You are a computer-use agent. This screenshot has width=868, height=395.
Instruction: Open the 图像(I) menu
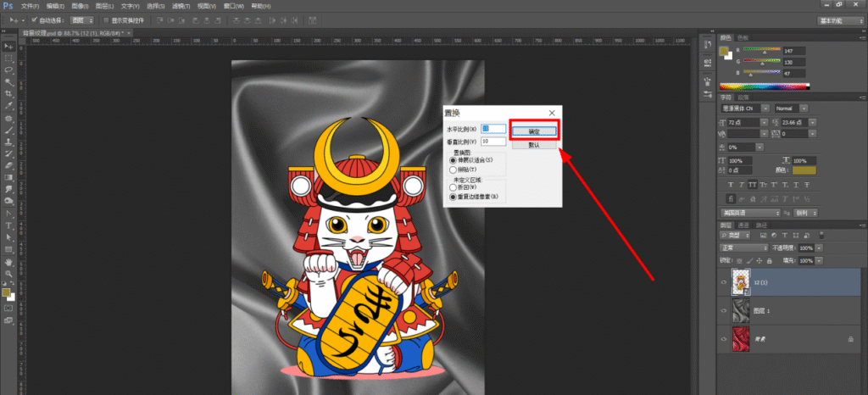[81, 6]
